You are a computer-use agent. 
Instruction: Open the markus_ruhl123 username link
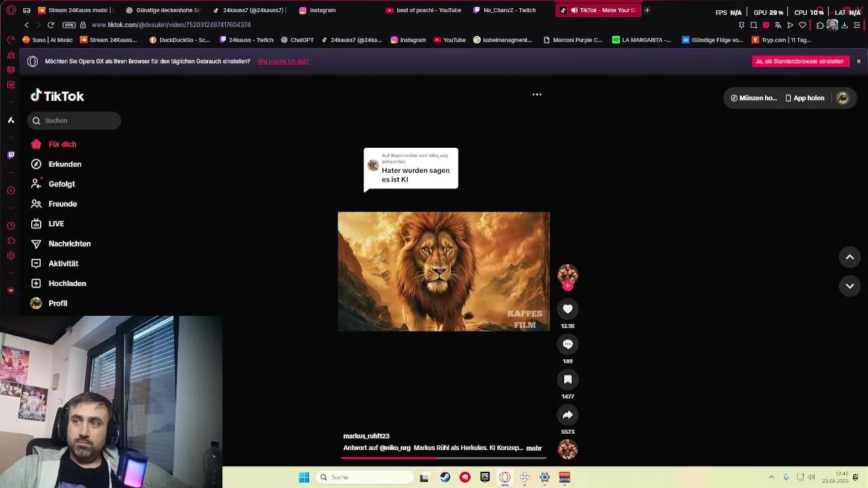(x=366, y=436)
